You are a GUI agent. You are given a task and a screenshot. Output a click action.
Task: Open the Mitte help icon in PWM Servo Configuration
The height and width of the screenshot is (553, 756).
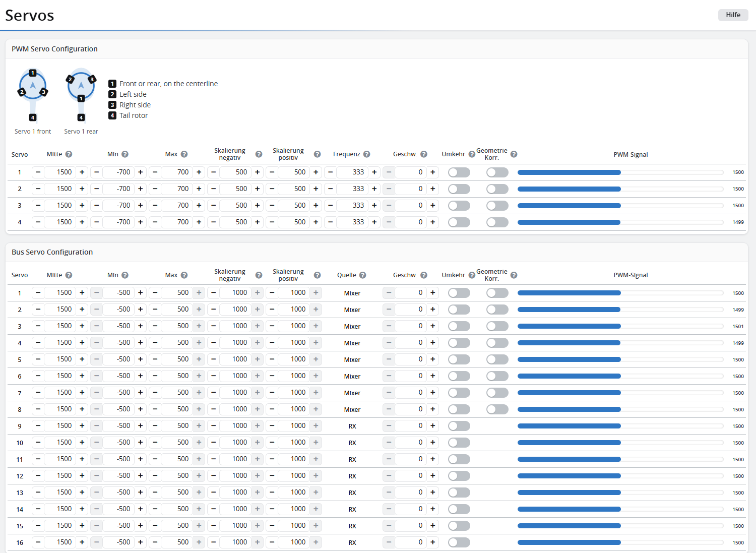[x=69, y=154]
